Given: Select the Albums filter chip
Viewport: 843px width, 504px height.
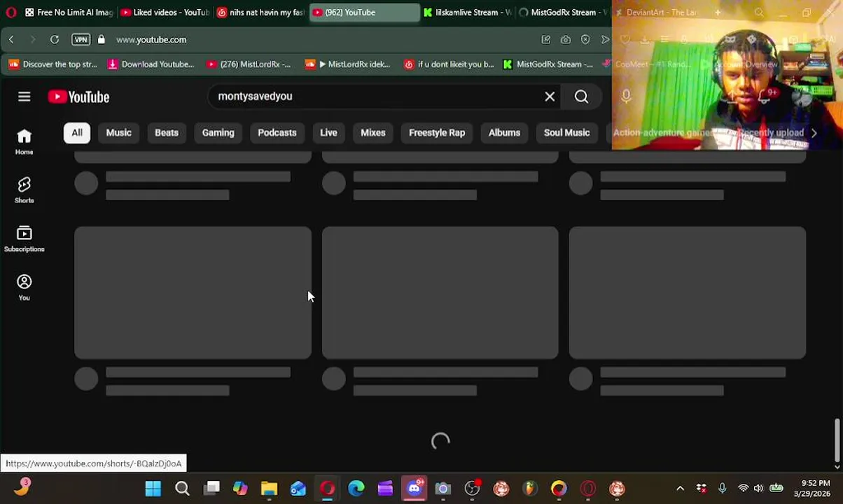Looking at the screenshot, I should pyautogui.click(x=504, y=132).
